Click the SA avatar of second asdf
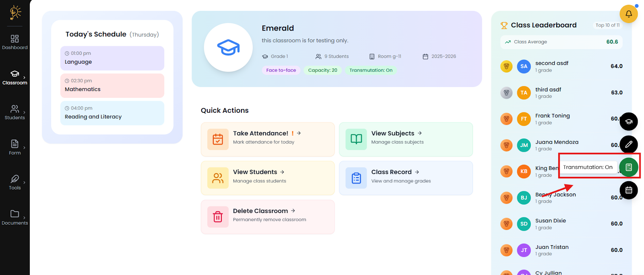644x275 pixels. pyautogui.click(x=524, y=66)
